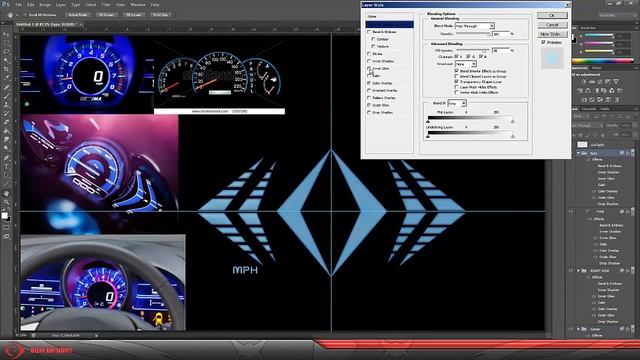The width and height of the screenshot is (640, 360).
Task: Expand the RIGHT SIDE layer group
Action: (x=578, y=271)
